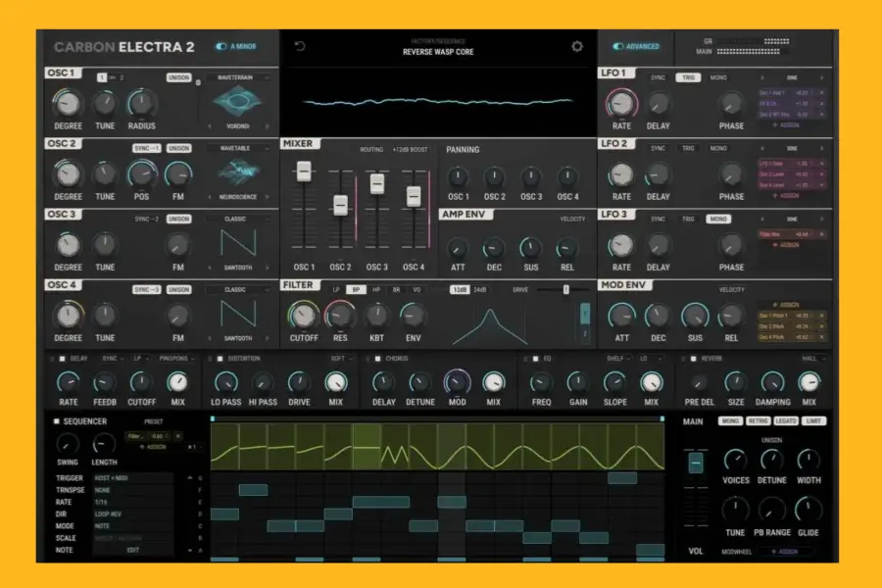The image size is (882, 588).
Task: Select next OSC 3 waveform after Sawtooth
Action: pyautogui.click(x=268, y=268)
